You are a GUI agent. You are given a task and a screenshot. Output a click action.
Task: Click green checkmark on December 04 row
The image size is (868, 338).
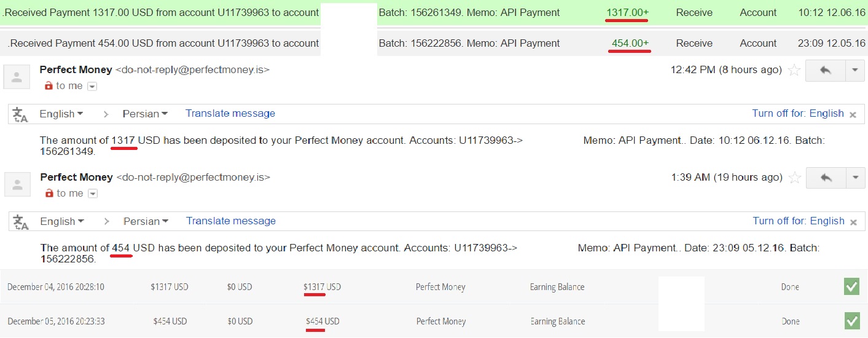click(851, 286)
